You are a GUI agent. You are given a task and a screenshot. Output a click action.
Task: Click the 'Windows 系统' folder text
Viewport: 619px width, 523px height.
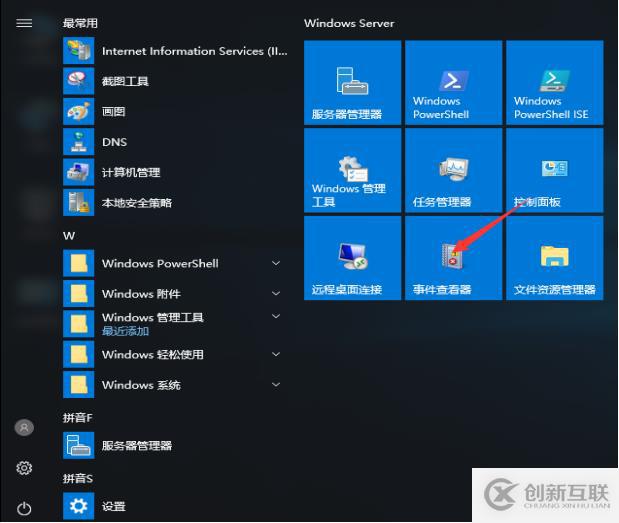(x=141, y=385)
